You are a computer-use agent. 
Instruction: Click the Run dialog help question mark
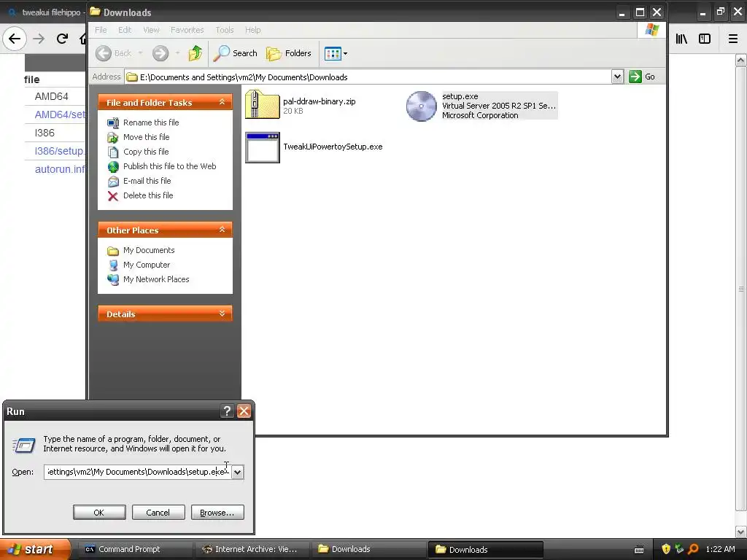coord(228,411)
